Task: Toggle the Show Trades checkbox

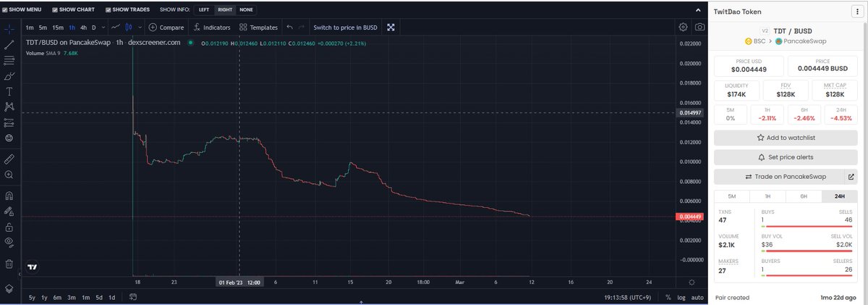Action: [x=108, y=10]
